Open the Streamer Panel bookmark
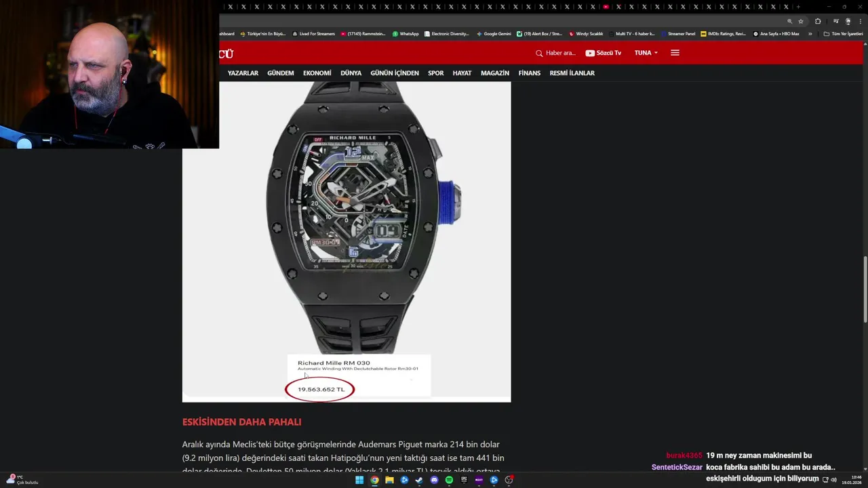Screen dimensions: 868x488 point(678,34)
